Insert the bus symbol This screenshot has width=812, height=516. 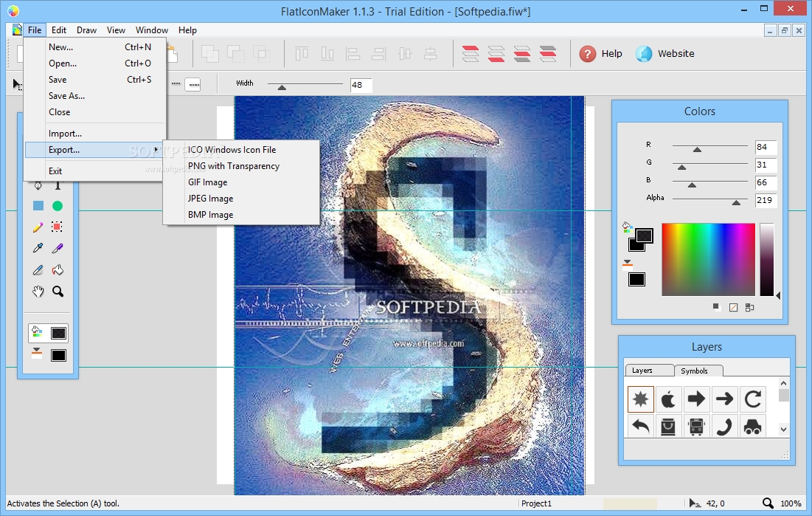tap(696, 426)
